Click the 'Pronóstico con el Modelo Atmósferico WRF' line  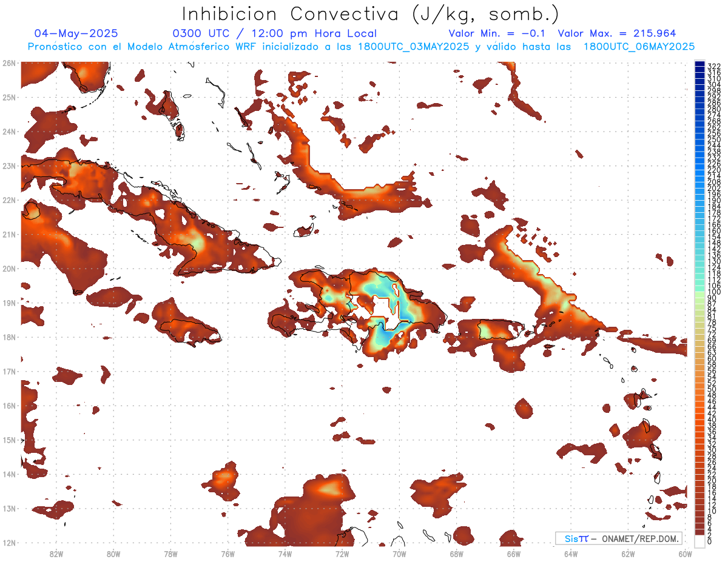(362, 46)
